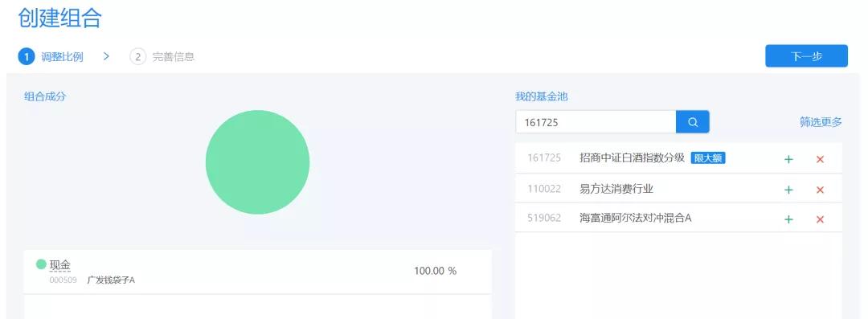Open 筛选更多 filter link

(821, 122)
